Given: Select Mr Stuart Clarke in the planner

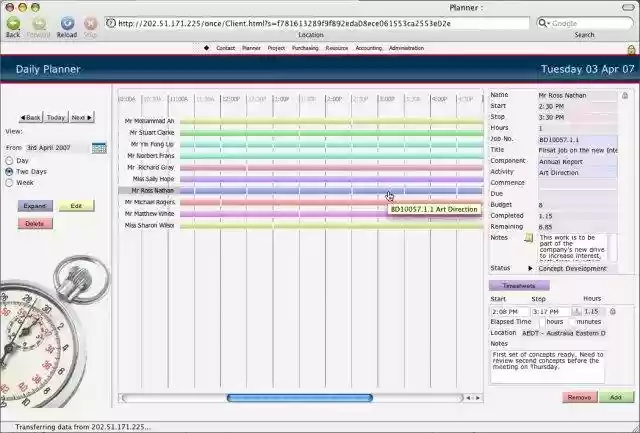Looking at the screenshot, I should point(151,133).
